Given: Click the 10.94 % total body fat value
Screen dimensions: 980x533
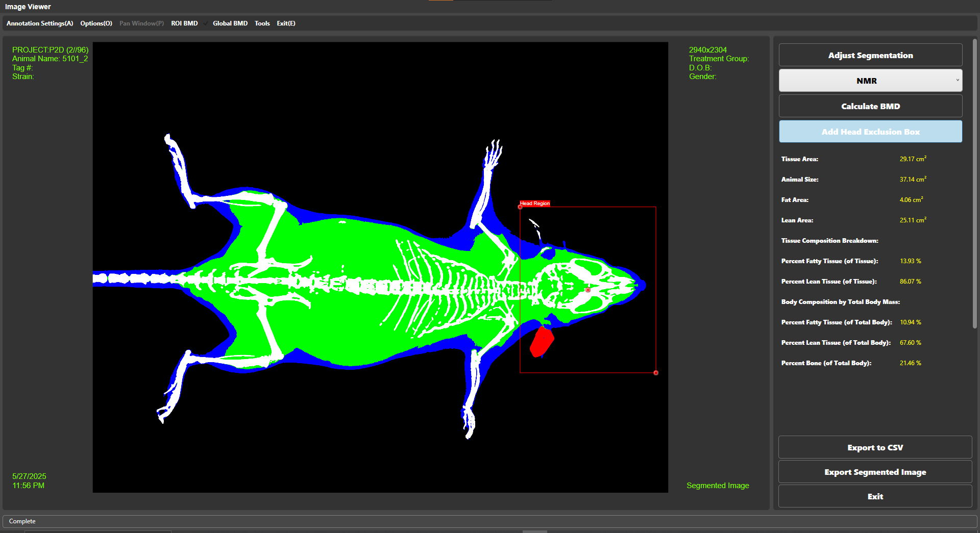Looking at the screenshot, I should pyautogui.click(x=910, y=322).
